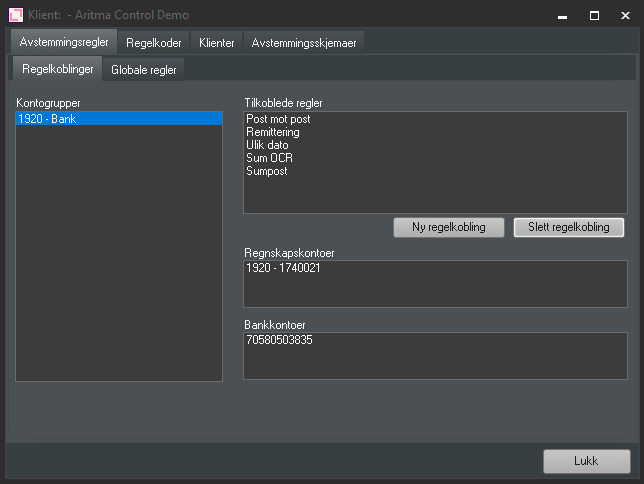Select the Post mot post rule
Image resolution: width=644 pixels, height=484 pixels.
coord(278,119)
